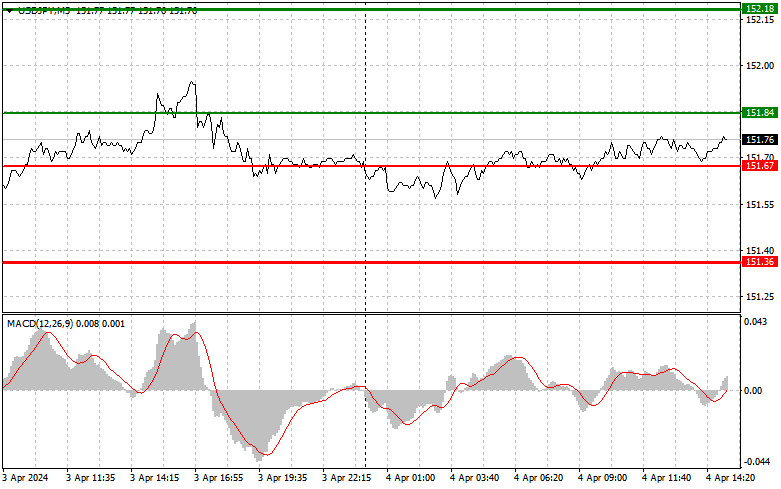Click the 152.15 price axis value
781x489 pixels.
(x=760, y=20)
